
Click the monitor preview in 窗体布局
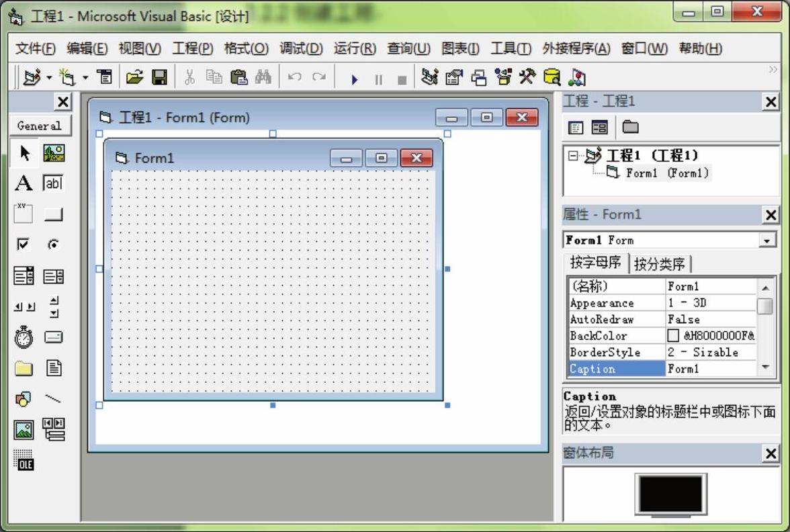(670, 494)
